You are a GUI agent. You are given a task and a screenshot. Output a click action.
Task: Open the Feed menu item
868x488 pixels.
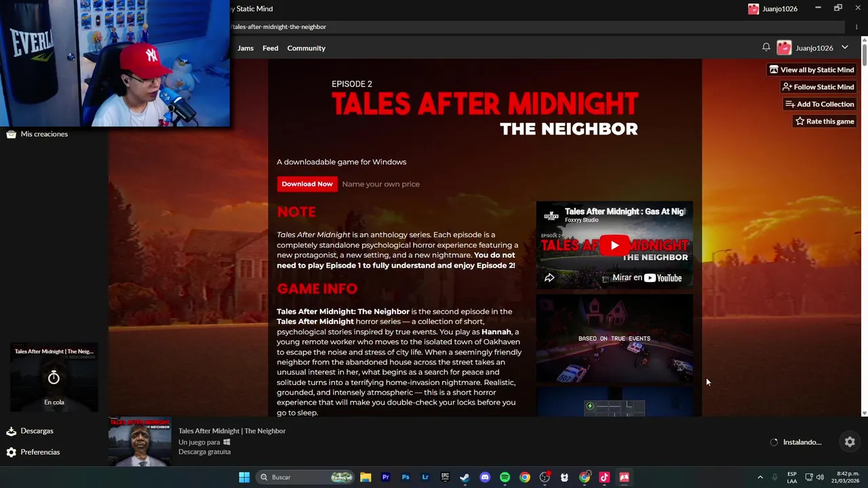click(271, 48)
